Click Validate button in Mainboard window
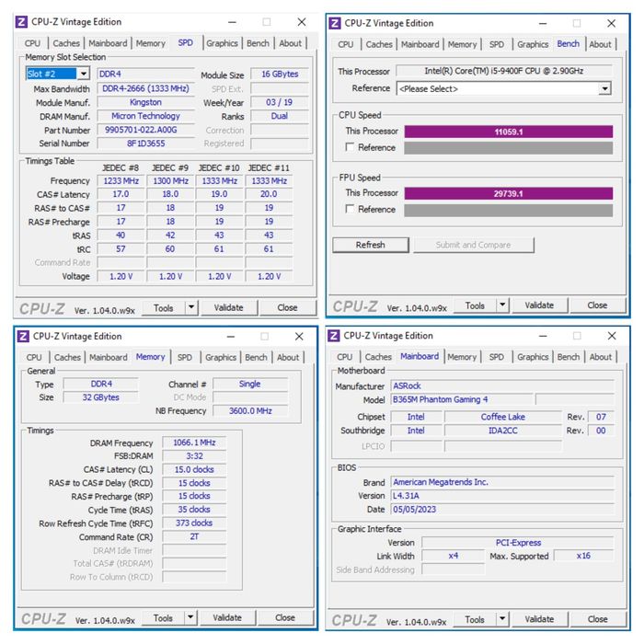Screen dimensions: 644x644 click(x=539, y=619)
